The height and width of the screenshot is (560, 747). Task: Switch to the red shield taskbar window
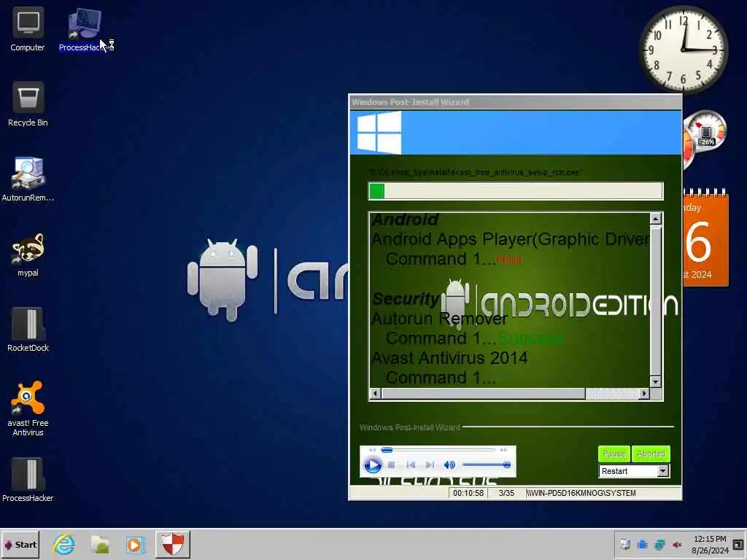click(172, 544)
